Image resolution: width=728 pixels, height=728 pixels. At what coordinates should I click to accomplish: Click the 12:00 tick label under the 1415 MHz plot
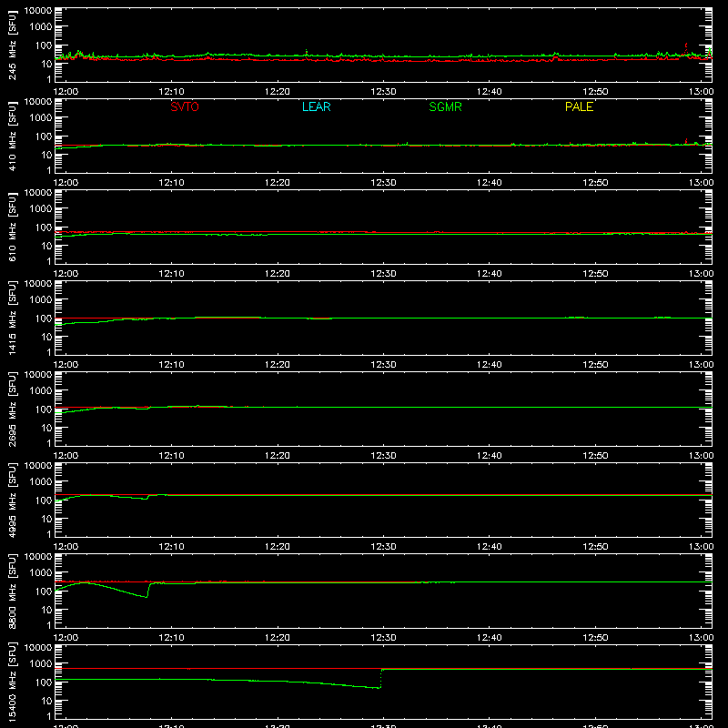pyautogui.click(x=66, y=365)
